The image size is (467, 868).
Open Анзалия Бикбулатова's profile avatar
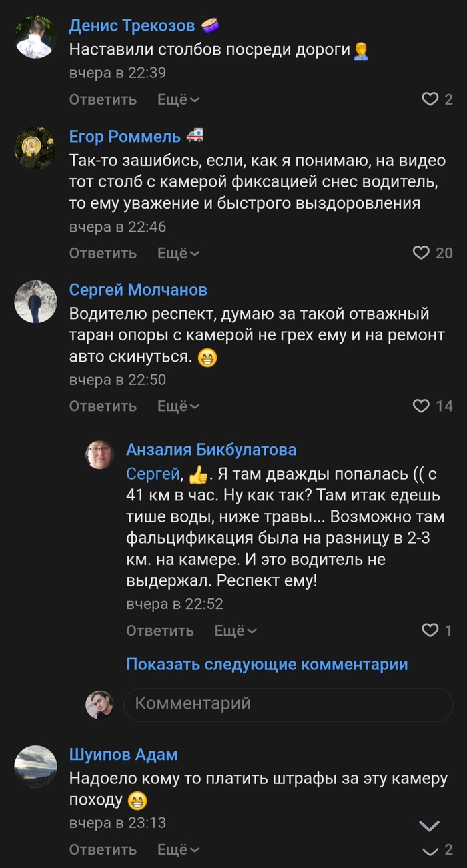click(x=99, y=454)
